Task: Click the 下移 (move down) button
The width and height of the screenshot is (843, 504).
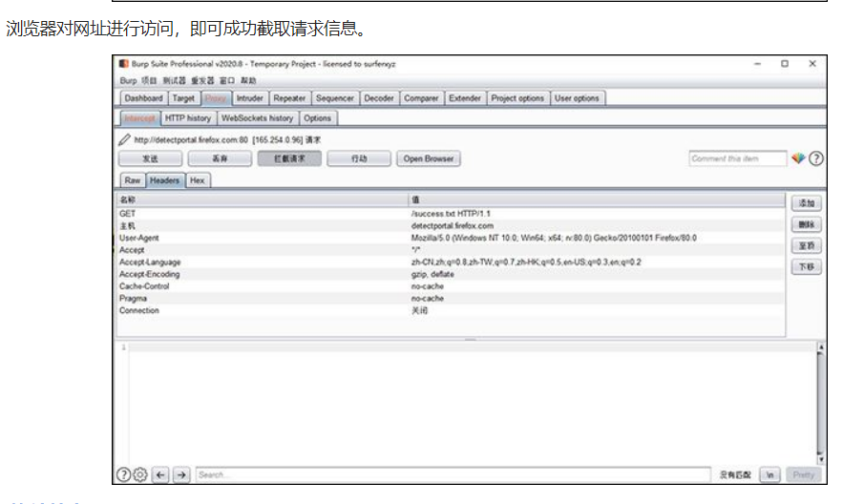Action: point(807,266)
